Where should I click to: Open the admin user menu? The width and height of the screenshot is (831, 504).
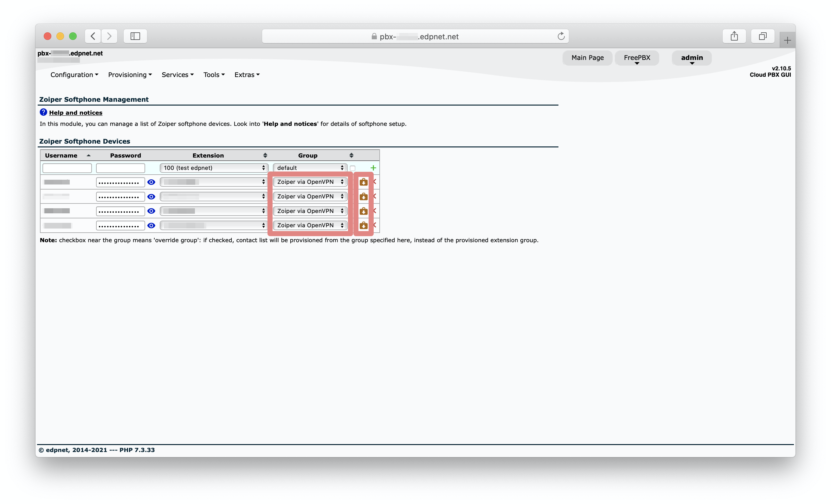692,58
